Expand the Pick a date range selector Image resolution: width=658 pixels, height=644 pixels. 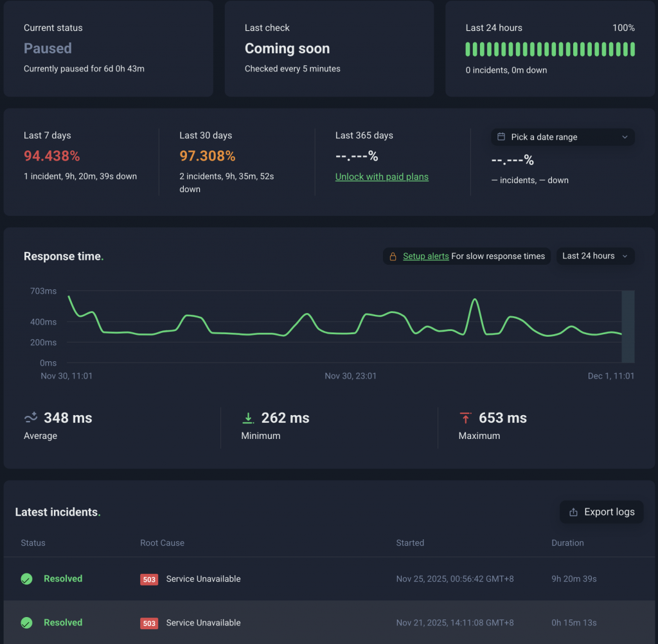point(562,137)
